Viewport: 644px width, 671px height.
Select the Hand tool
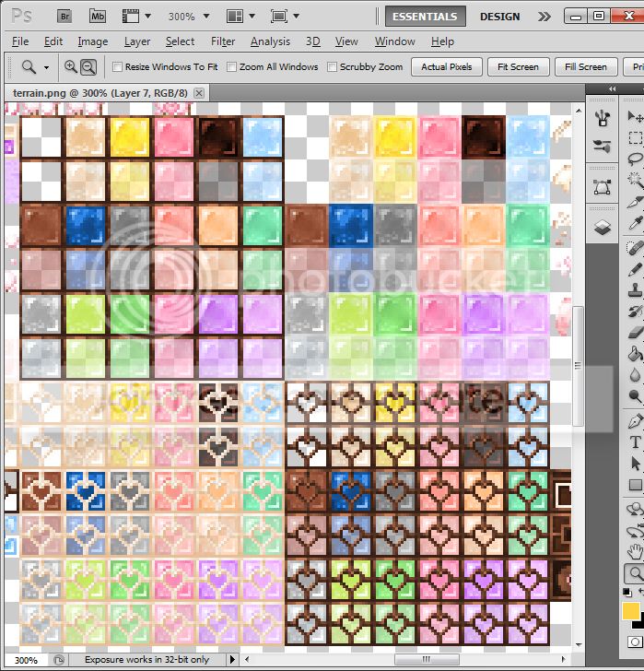(635, 552)
